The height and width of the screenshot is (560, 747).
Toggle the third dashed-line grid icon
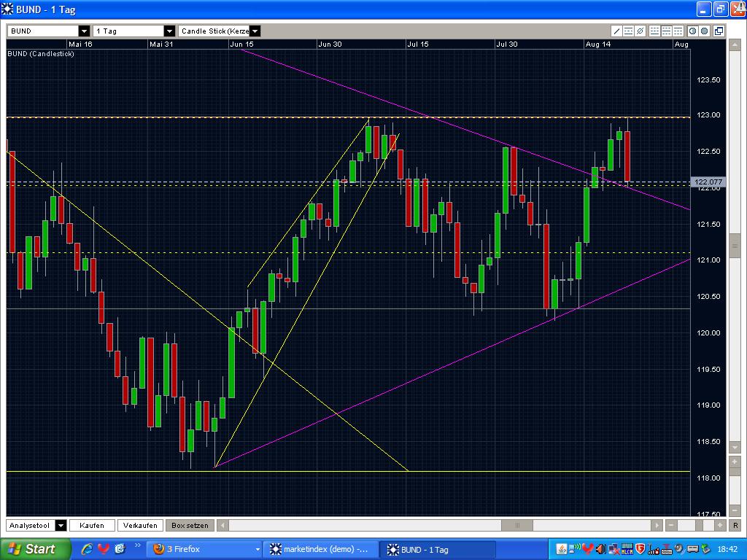tap(678, 31)
